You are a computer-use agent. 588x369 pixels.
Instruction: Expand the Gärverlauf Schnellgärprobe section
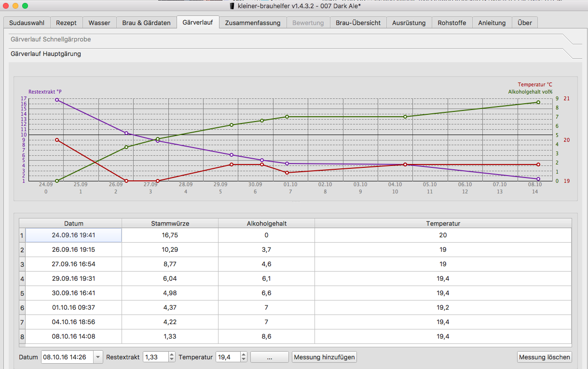[x=51, y=40]
